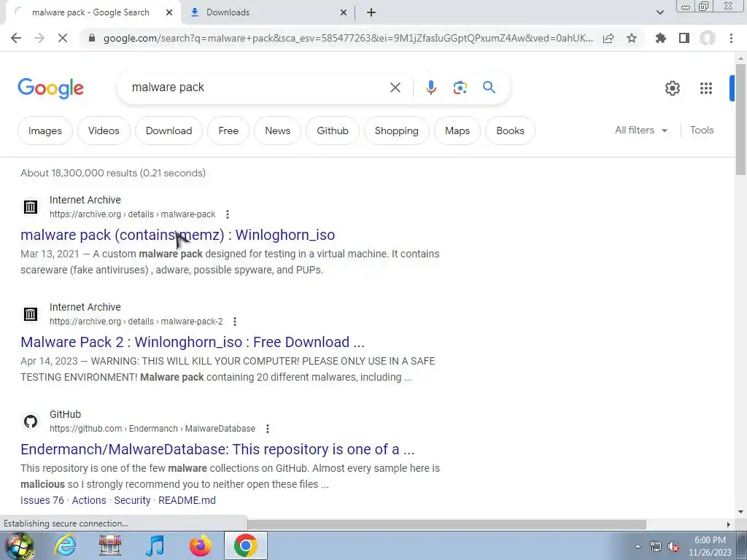The width and height of the screenshot is (747, 560).
Task: Stop loading the page
Action: pos(63,38)
